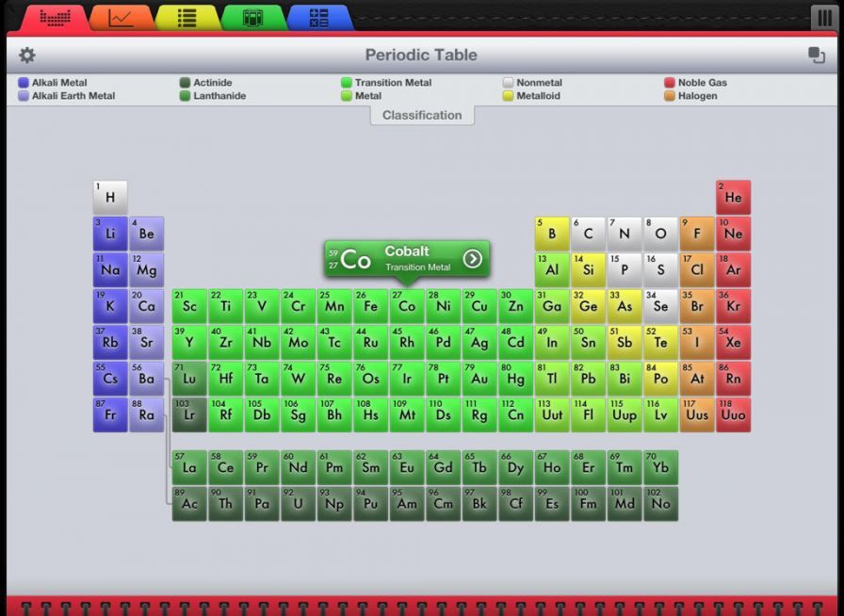Open the red periodic table tab
The width and height of the screenshot is (844, 616).
click(55, 17)
